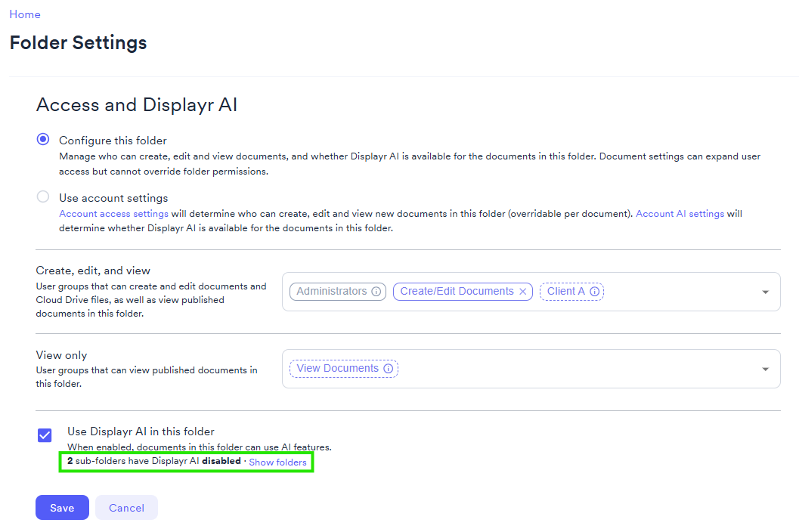Click inside the View only groups field
This screenshot has height=532, width=799.
tap(531, 369)
